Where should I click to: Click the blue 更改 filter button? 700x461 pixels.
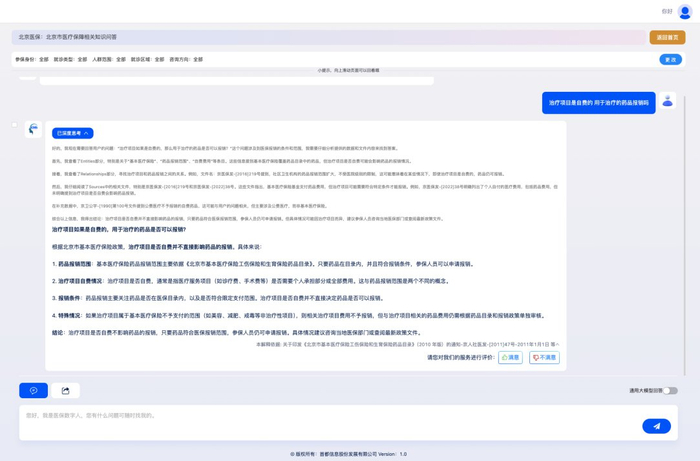point(671,59)
